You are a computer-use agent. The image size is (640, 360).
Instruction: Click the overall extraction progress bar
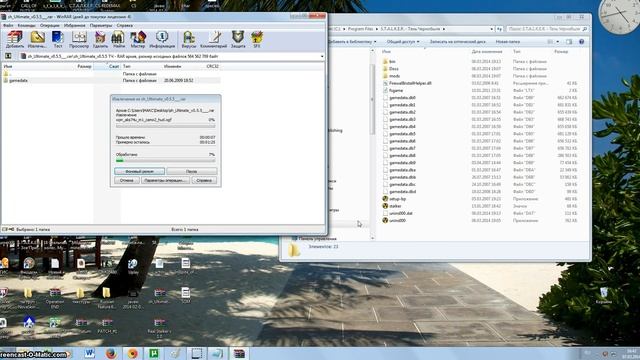pos(165,161)
